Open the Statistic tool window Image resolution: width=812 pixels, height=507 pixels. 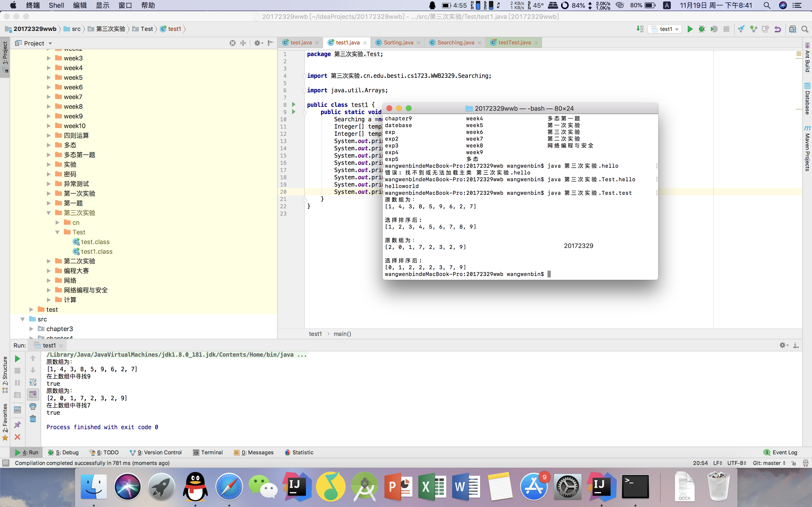(299, 452)
